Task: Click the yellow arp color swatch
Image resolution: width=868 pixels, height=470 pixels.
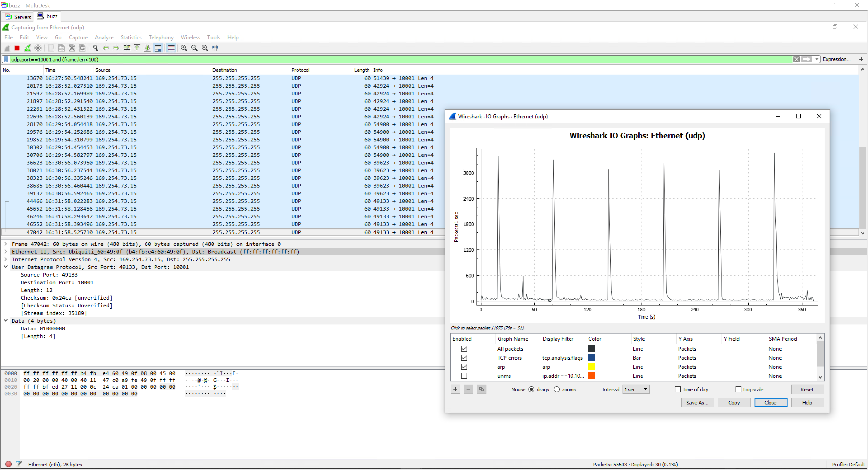Action: pos(591,367)
